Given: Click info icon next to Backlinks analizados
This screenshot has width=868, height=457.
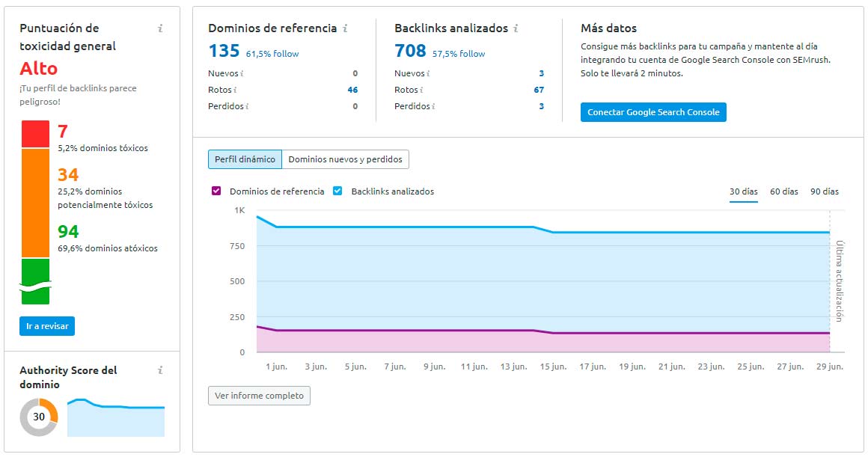Looking at the screenshot, I should [x=516, y=28].
